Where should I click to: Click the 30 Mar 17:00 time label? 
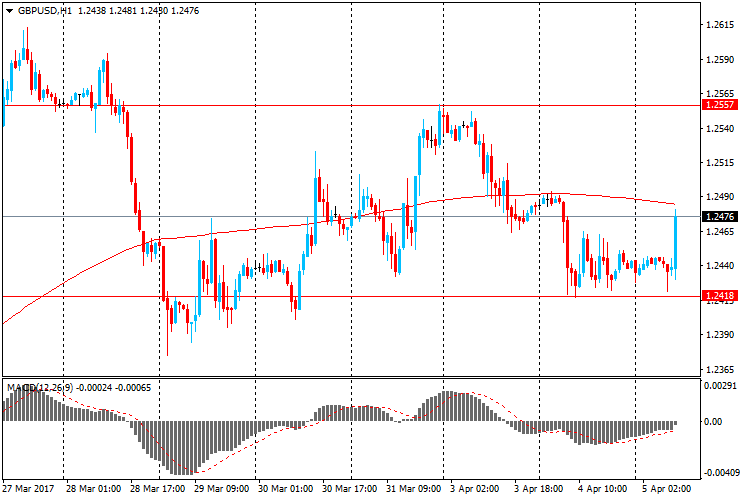click(x=350, y=489)
